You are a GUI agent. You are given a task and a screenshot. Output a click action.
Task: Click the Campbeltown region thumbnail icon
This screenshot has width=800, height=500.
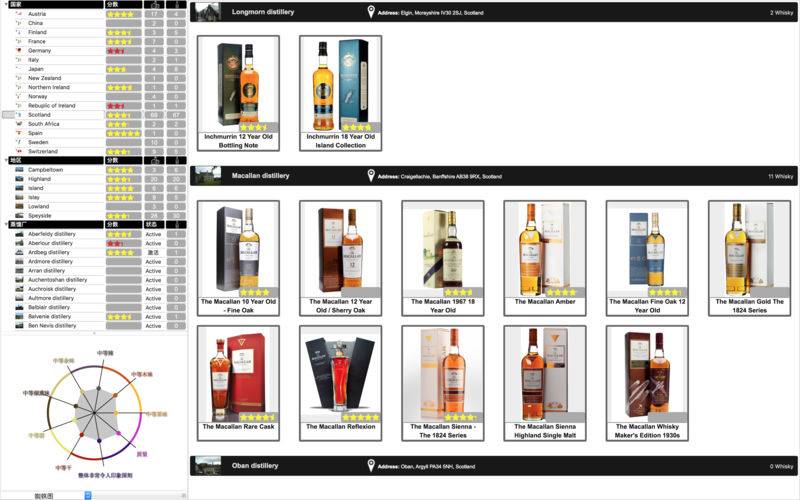point(19,169)
